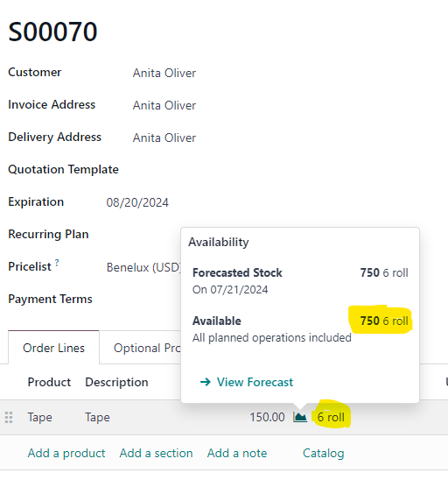448x494 pixels.
Task: Open the Delivery Address Anita Oliver dropdown
Action: [164, 138]
